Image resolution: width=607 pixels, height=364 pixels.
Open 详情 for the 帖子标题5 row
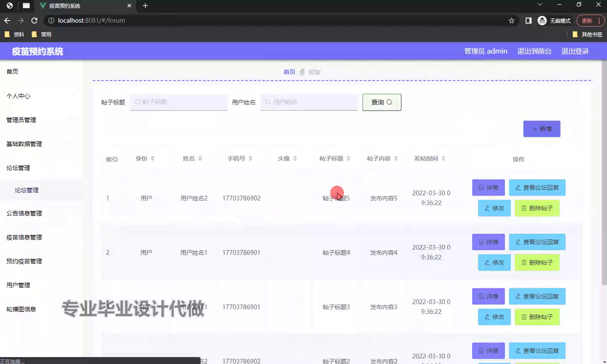tap(488, 187)
